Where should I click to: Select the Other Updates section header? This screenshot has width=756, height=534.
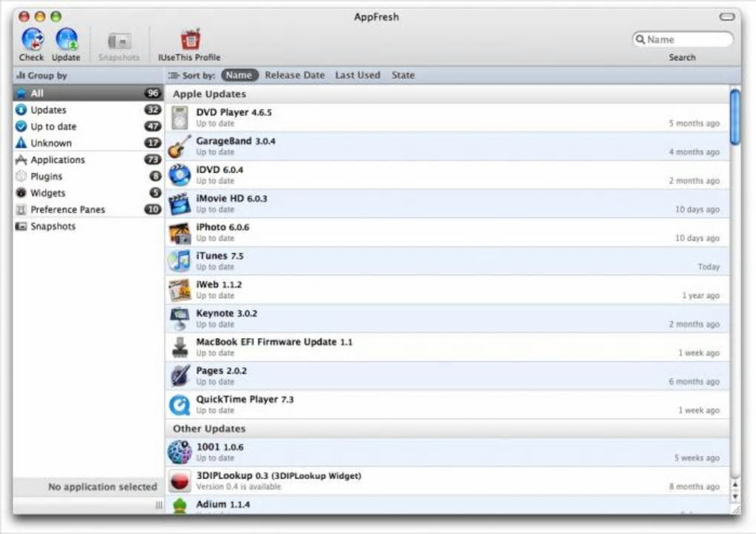209,429
